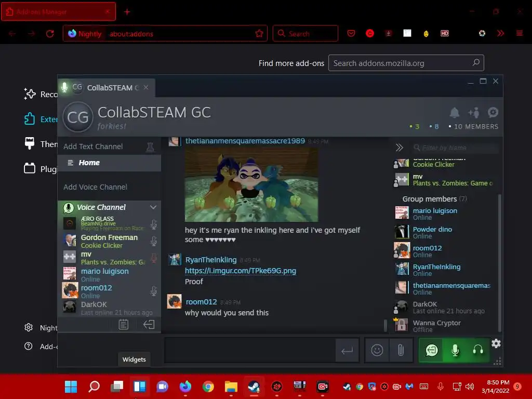Click the chat message input box
532x399 pixels.
point(250,351)
